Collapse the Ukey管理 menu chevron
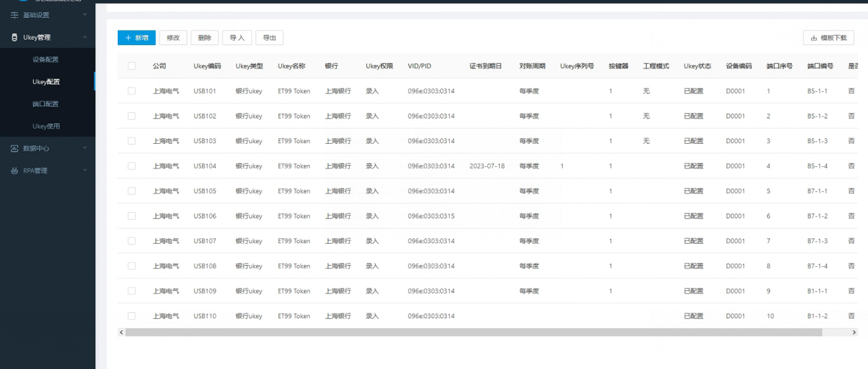Screen dimensions: 868x369 tap(85, 37)
